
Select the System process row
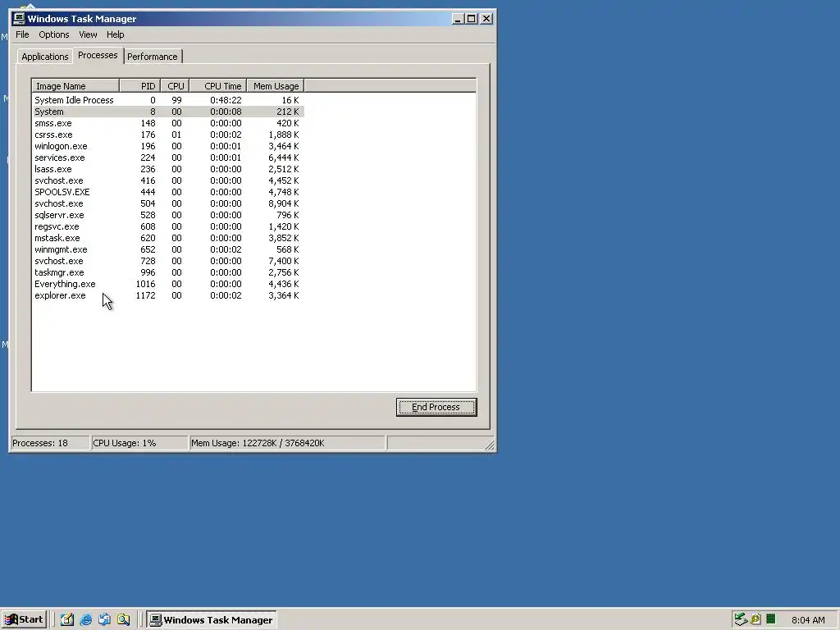pyautogui.click(x=168, y=112)
